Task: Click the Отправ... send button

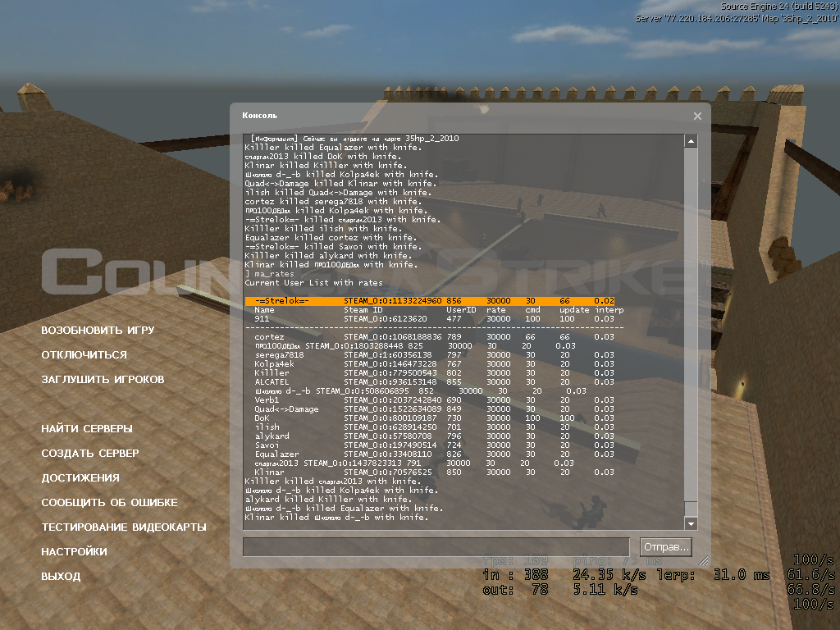Action: click(x=666, y=547)
